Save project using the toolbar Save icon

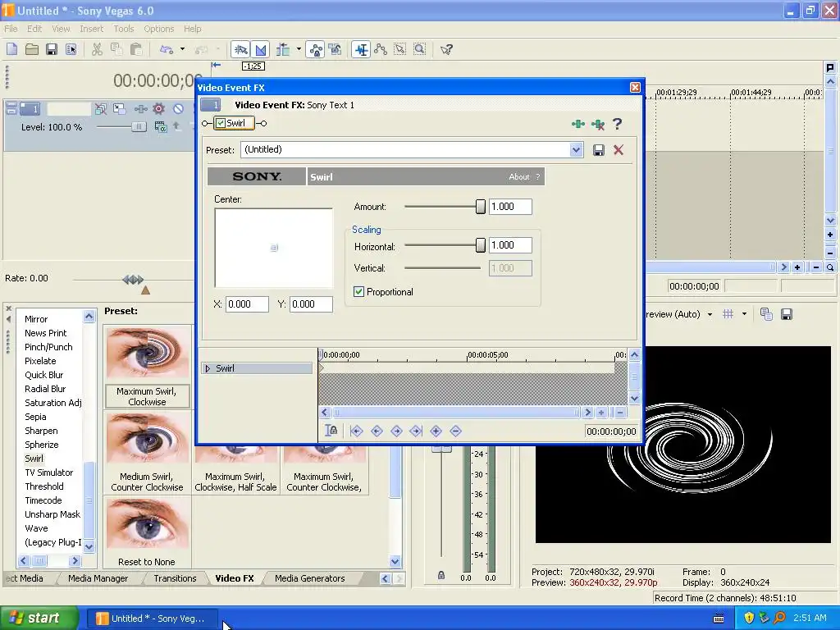52,50
